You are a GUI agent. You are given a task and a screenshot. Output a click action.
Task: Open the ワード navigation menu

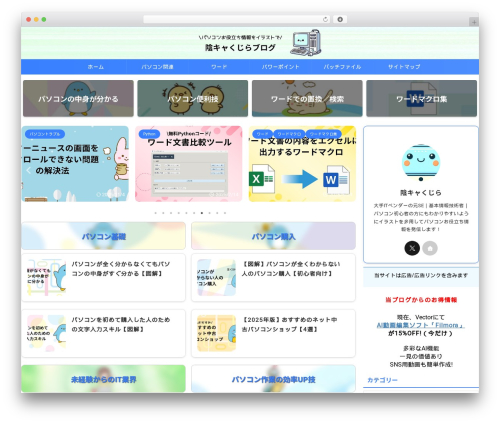(x=219, y=67)
